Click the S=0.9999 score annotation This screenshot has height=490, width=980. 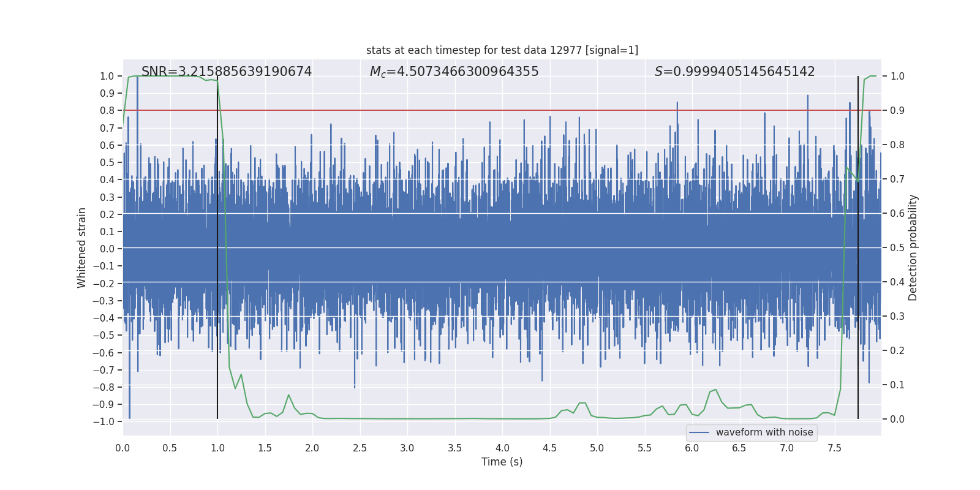(735, 72)
